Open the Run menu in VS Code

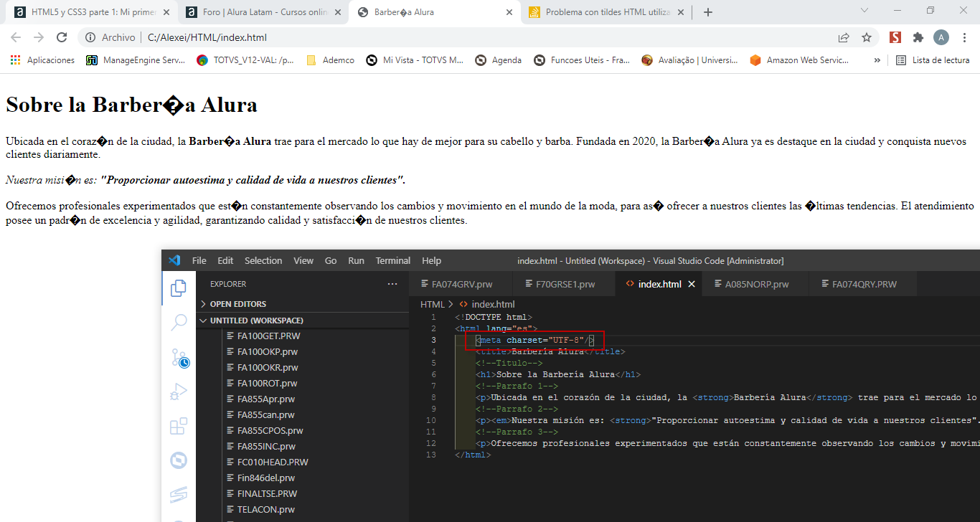356,260
